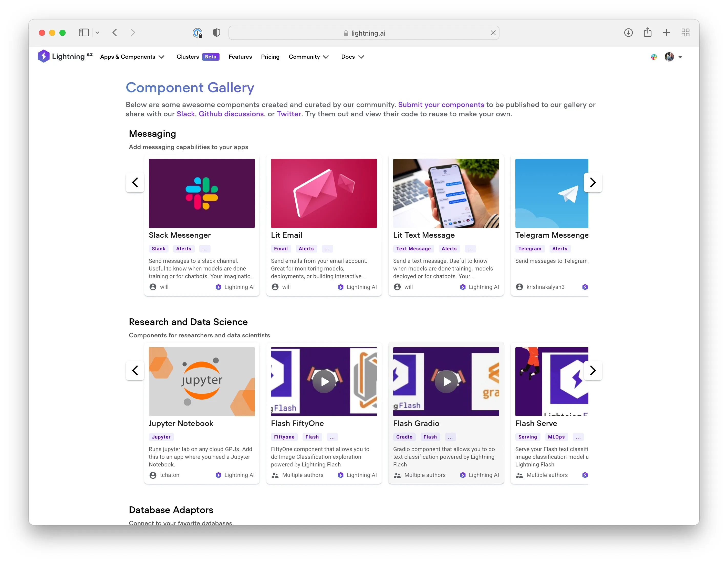Go to the Features page
Screen dimensions: 728x563
click(x=240, y=57)
